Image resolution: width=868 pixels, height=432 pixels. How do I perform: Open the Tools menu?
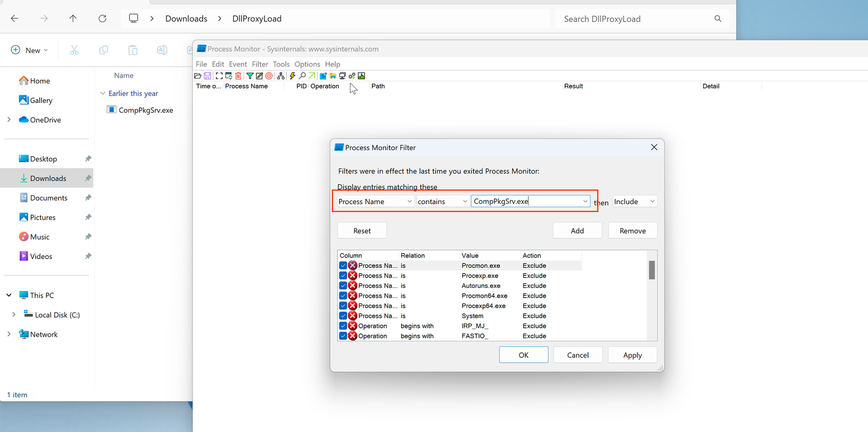click(x=281, y=64)
